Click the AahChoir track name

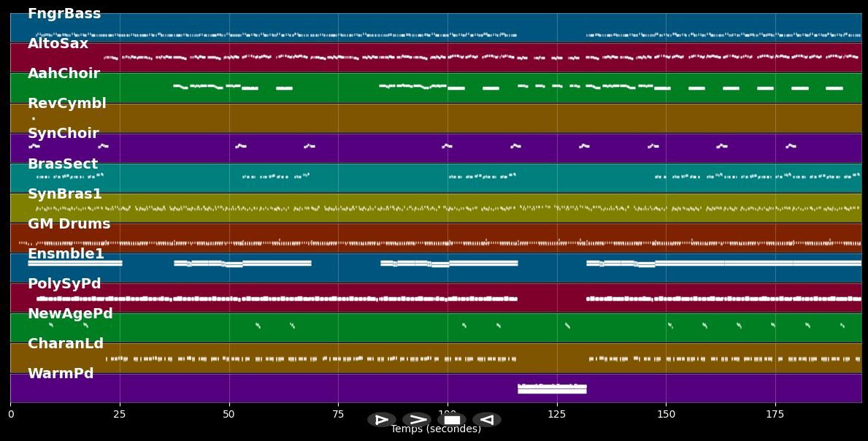(64, 74)
